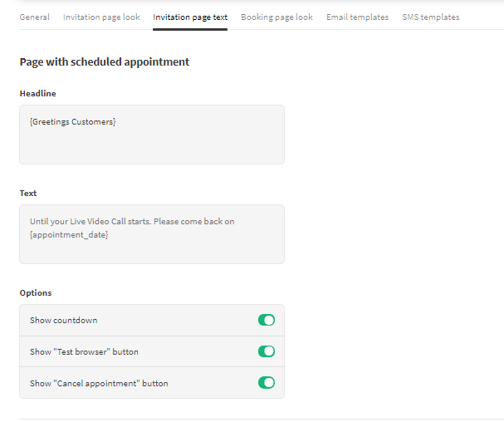The height and width of the screenshot is (422, 504).
Task: Click the Show "Test browser" button label
Action: click(x=84, y=352)
